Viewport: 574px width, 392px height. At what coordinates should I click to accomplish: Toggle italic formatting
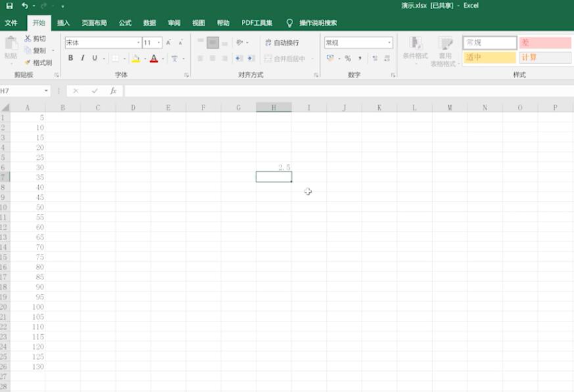[x=83, y=58]
